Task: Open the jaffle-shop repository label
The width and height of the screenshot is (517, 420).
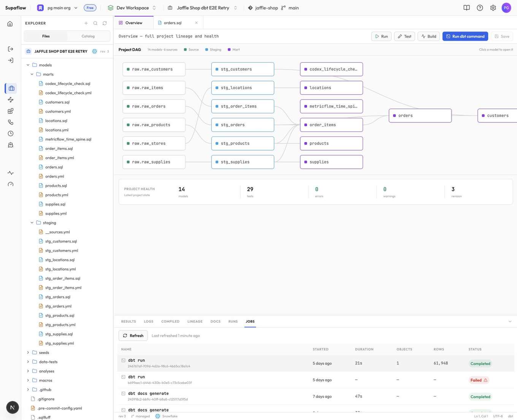Action: [263, 8]
